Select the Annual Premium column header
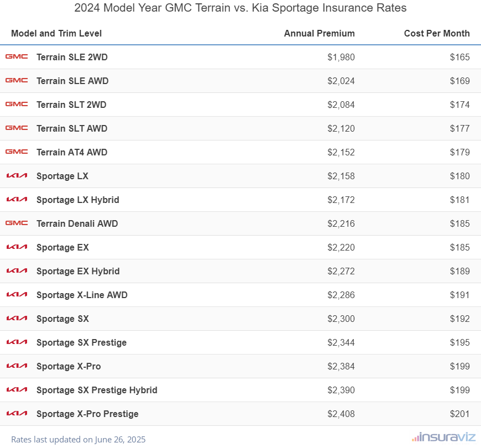Screen dimensions: 481x448 [320, 33]
